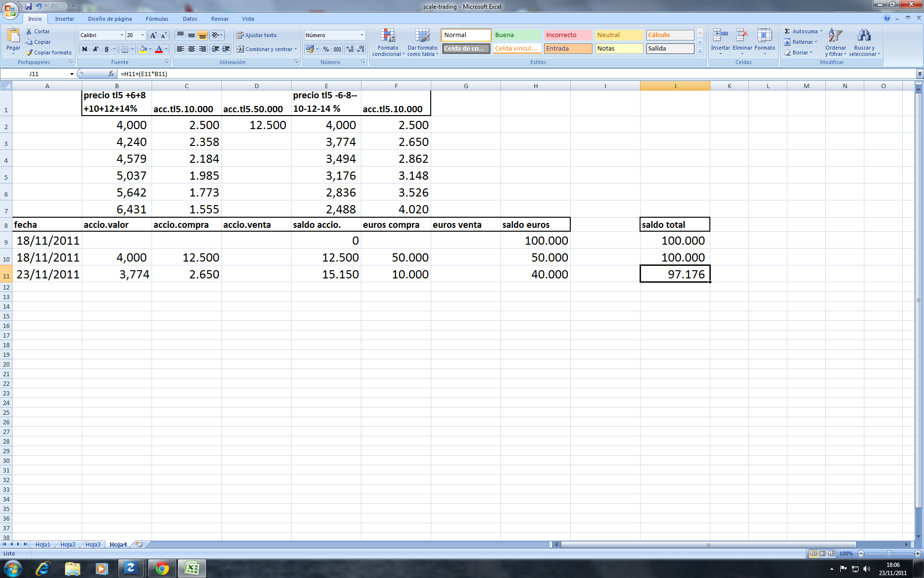Toggle underline (S) formatting
The image size is (924, 578).
click(x=106, y=49)
